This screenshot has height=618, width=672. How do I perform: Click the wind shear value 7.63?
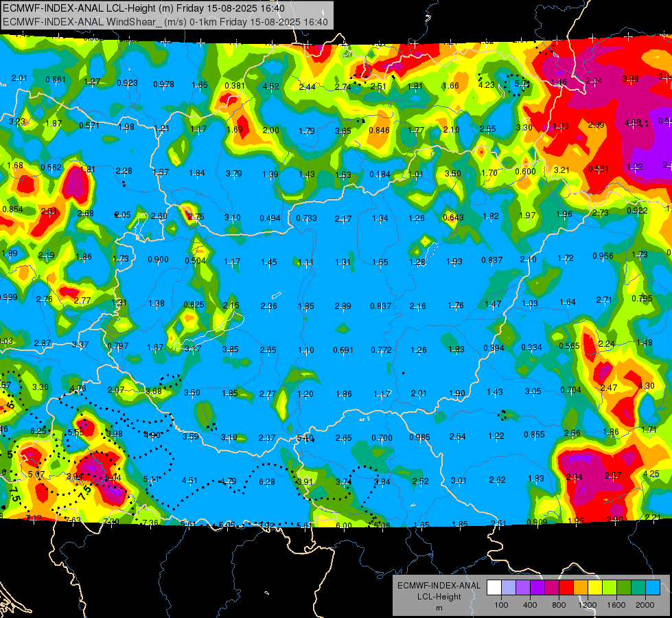tap(73, 520)
